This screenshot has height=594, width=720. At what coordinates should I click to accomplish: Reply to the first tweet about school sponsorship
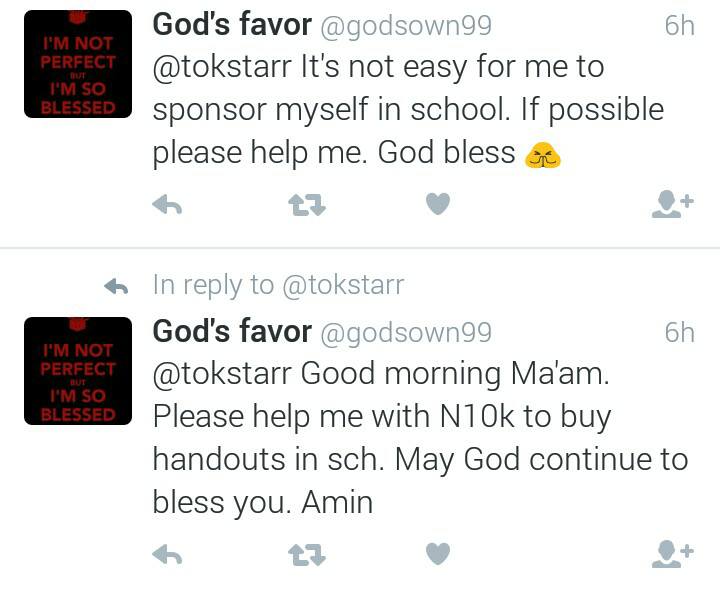(167, 205)
